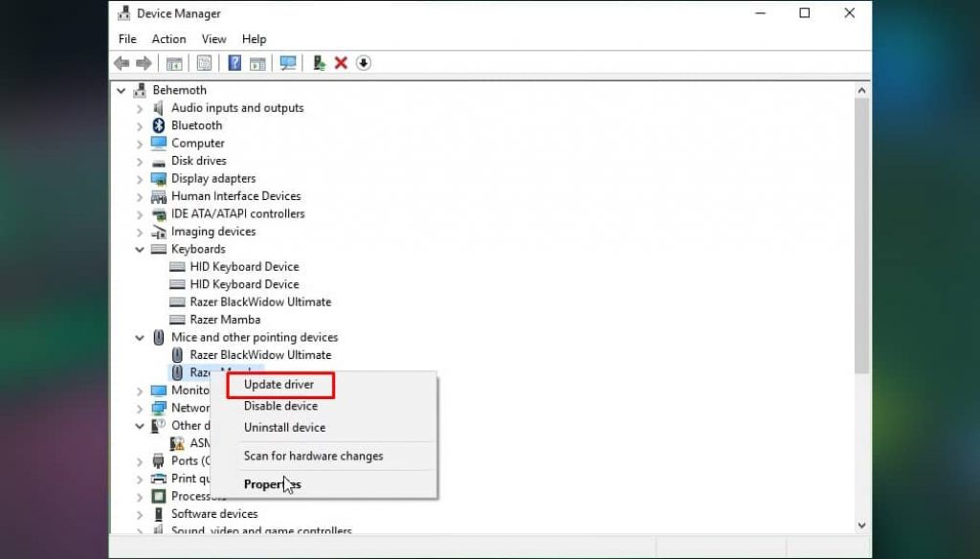Click the Bluetooth category icon
The height and width of the screenshot is (559, 980).
(x=159, y=125)
